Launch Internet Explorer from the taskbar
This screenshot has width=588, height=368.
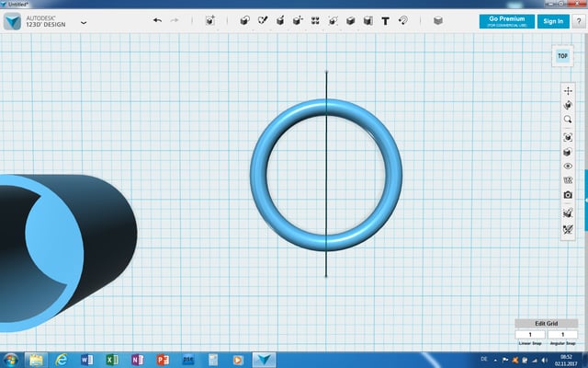point(61,360)
